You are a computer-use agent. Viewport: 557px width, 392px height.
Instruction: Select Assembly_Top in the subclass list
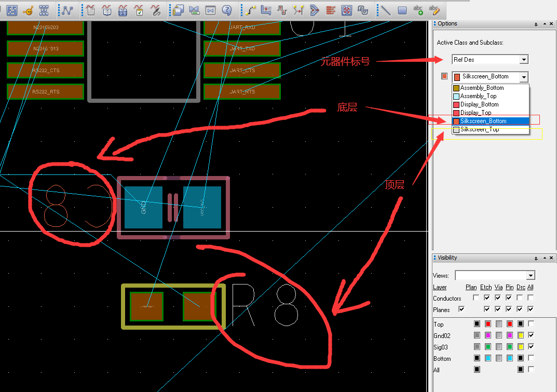(478, 96)
